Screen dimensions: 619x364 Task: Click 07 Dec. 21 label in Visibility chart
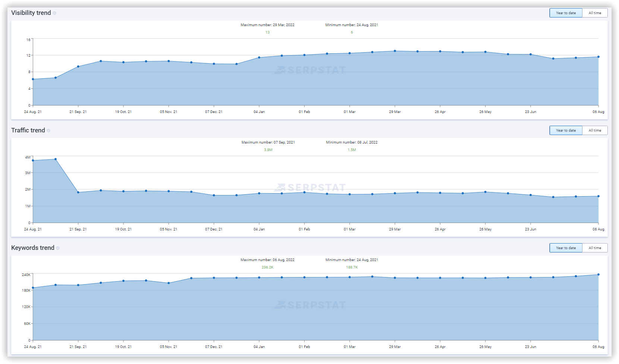point(214,112)
